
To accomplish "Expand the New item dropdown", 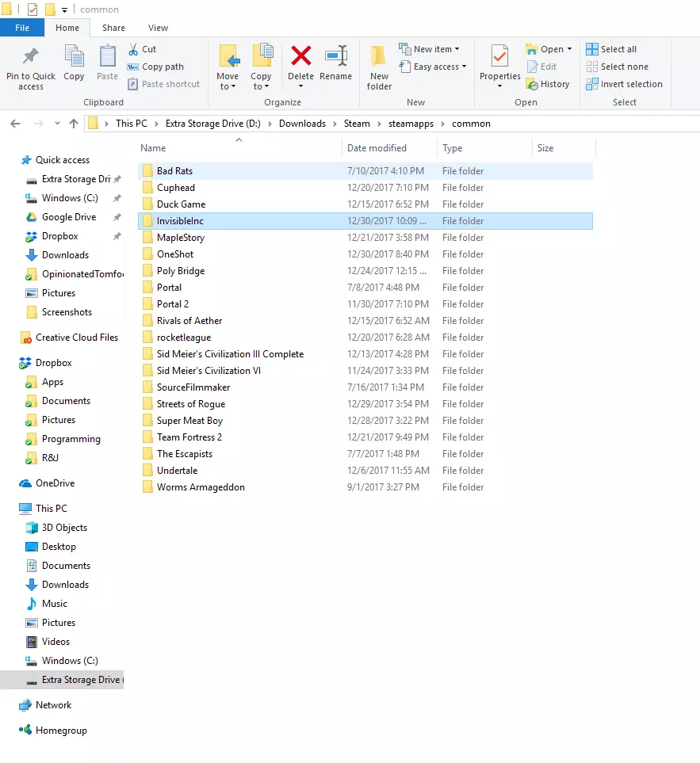I will tap(457, 49).
